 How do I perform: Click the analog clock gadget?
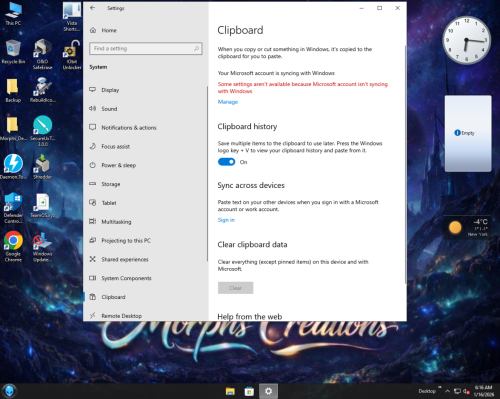pos(466,40)
